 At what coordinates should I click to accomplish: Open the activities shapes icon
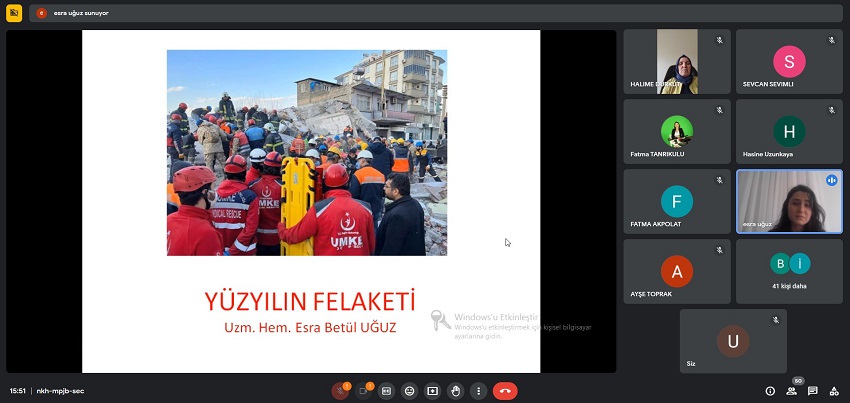click(x=835, y=391)
